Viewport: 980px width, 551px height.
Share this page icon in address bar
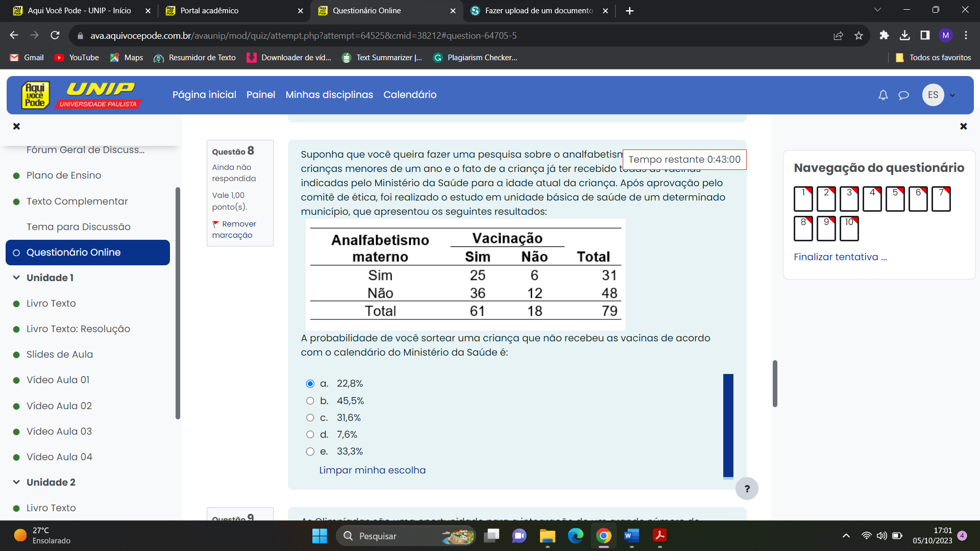click(x=838, y=35)
